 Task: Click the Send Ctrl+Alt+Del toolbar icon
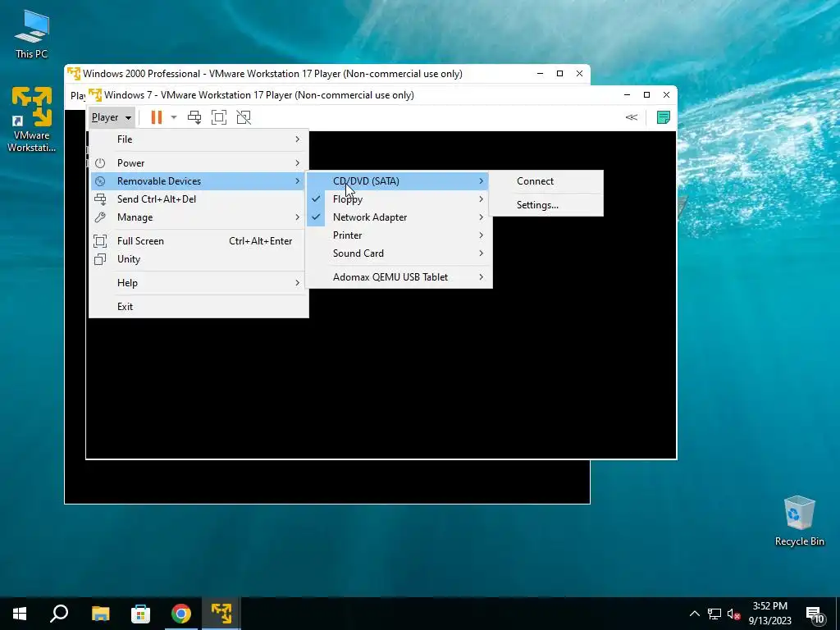pyautogui.click(x=194, y=117)
